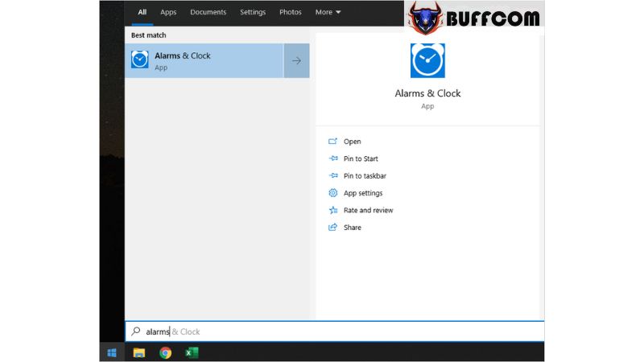Viewport: 644px width, 362px height.
Task: Click the Share arrow icon
Action: point(332,227)
